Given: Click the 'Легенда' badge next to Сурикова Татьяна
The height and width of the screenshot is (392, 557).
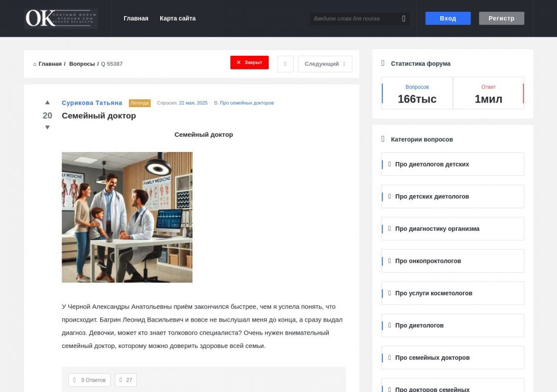Looking at the screenshot, I should point(140,103).
